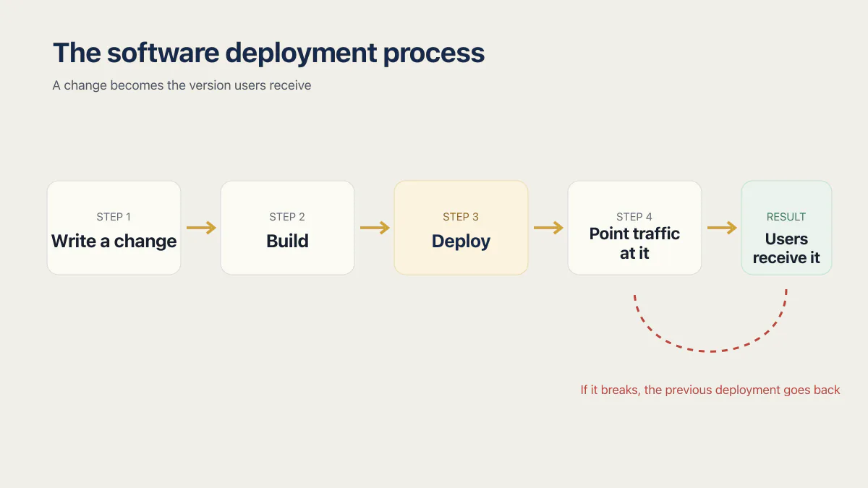This screenshot has width=868, height=488.
Task: Select the highlighted 'Deploy' step card
Action: coord(461,228)
